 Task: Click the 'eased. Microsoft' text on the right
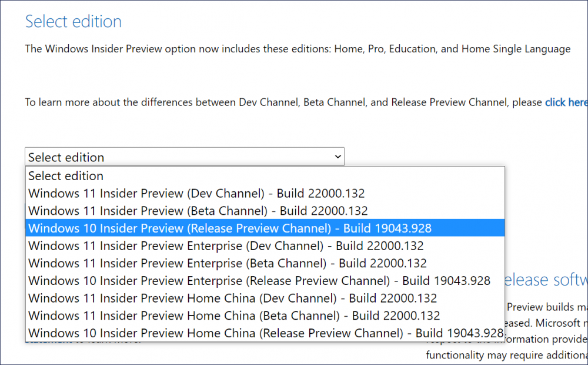(x=546, y=323)
